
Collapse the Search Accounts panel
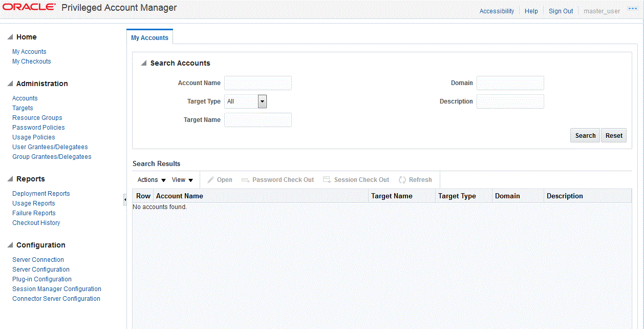coord(144,64)
